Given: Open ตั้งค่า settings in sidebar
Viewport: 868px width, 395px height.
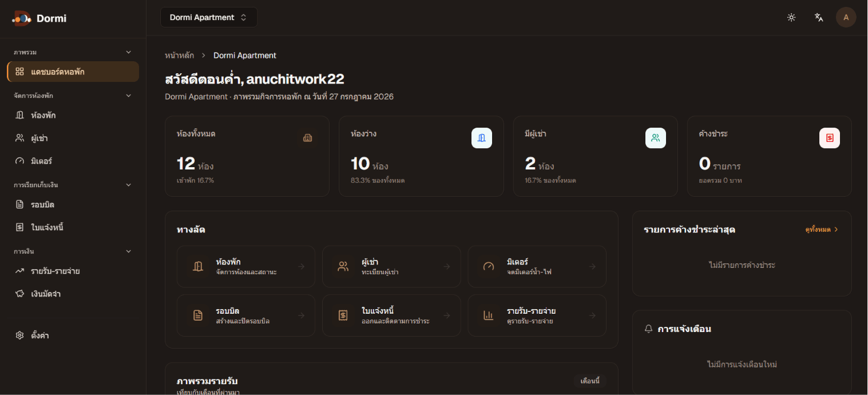Looking at the screenshot, I should (73, 335).
